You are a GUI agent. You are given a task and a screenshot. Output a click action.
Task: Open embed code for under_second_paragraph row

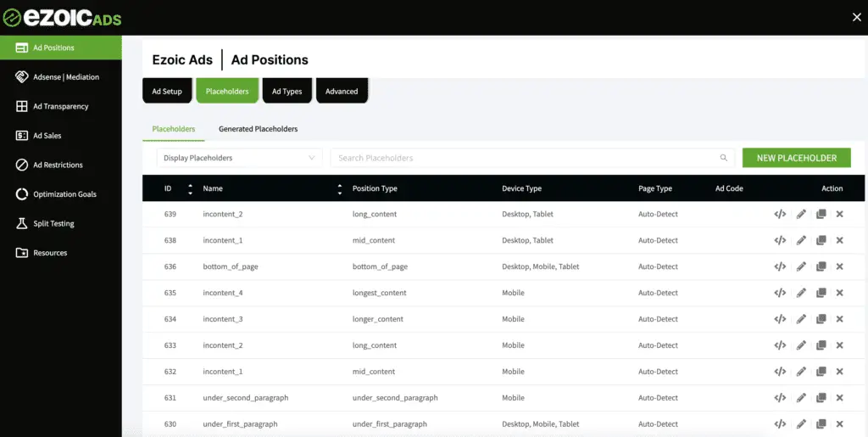tap(780, 398)
